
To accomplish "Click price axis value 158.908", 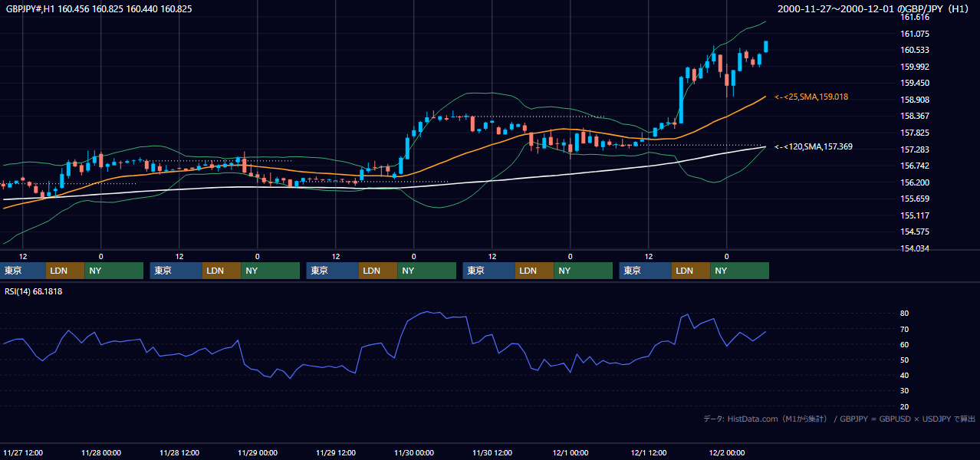I will click(915, 100).
